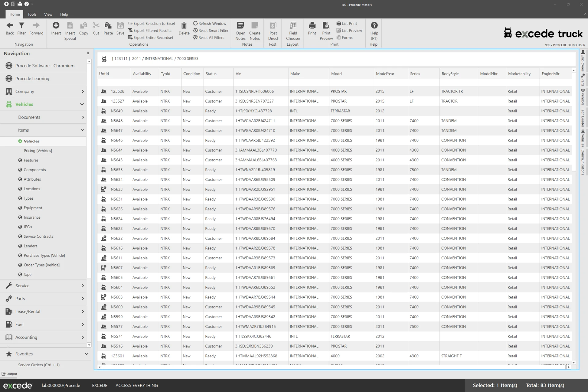The image size is (588, 392).
Task: Click Reset All Filters
Action: click(209, 37)
